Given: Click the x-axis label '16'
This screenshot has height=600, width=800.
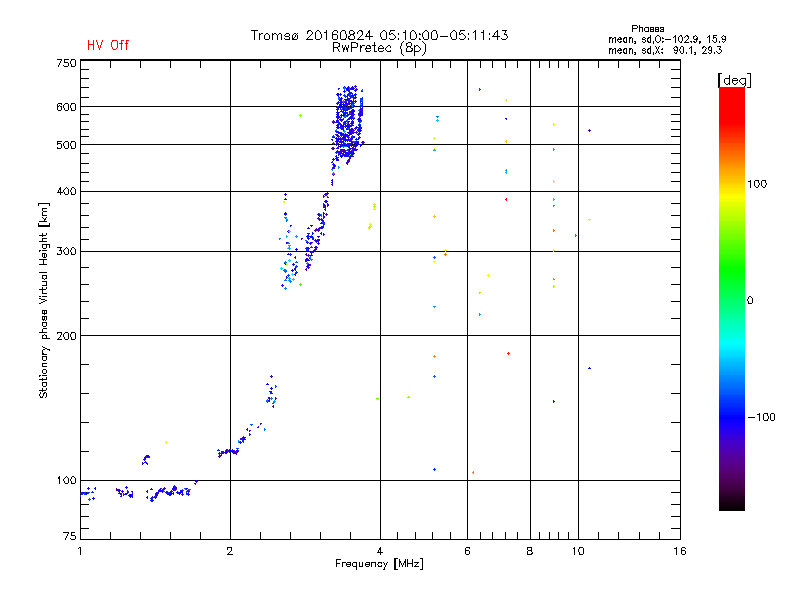Looking at the screenshot, I should pyautogui.click(x=680, y=551).
